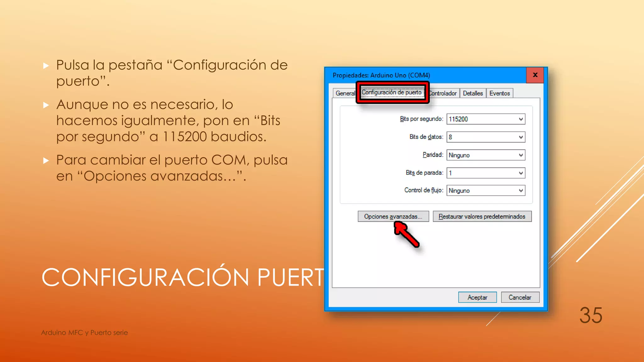This screenshot has height=362, width=644.
Task: Open the Detalles tab
Action: 473,93
